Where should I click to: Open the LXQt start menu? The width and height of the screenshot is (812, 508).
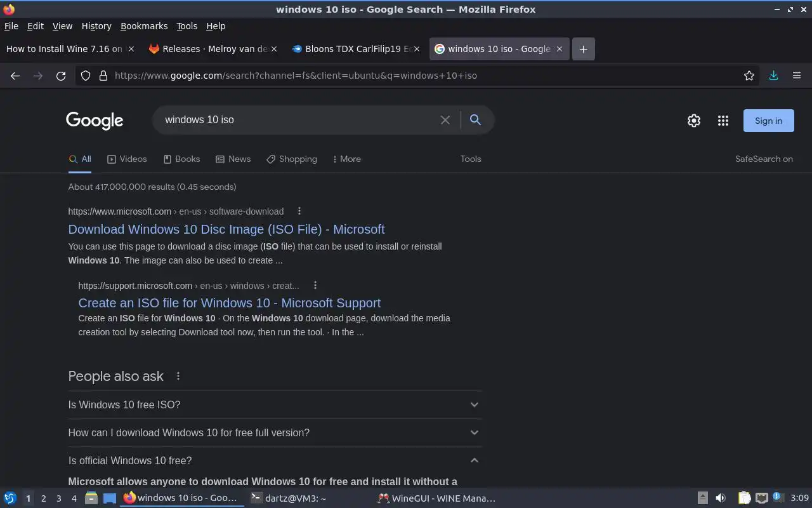[x=10, y=498]
